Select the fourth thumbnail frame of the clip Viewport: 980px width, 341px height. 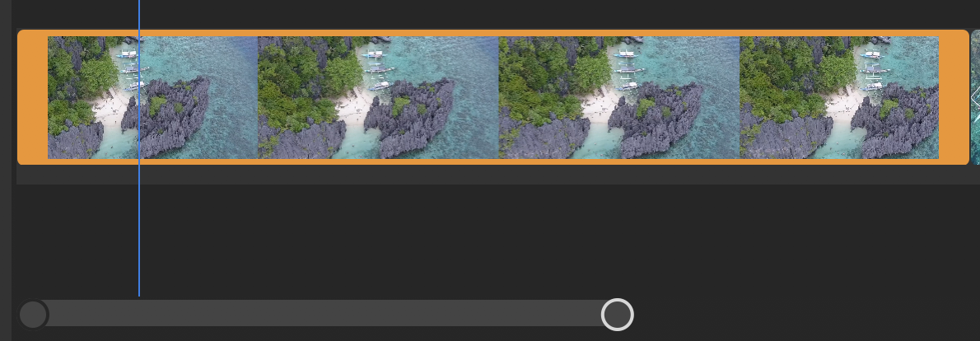tap(839, 97)
